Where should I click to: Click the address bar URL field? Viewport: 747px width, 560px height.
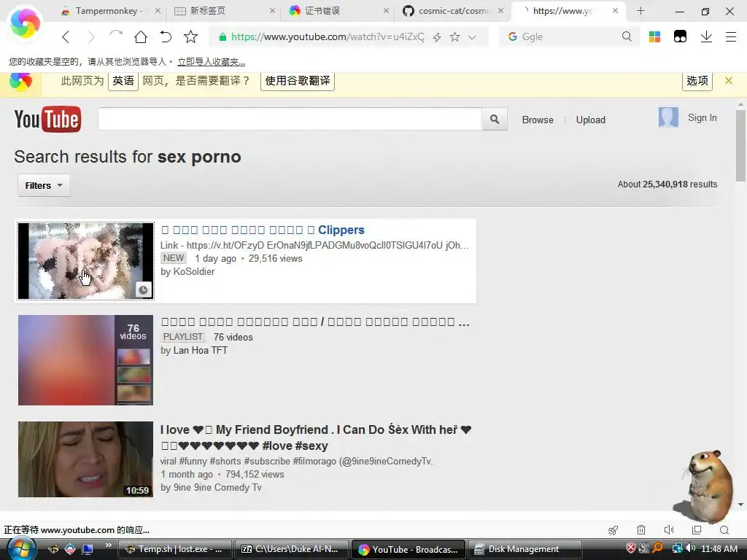click(x=328, y=36)
